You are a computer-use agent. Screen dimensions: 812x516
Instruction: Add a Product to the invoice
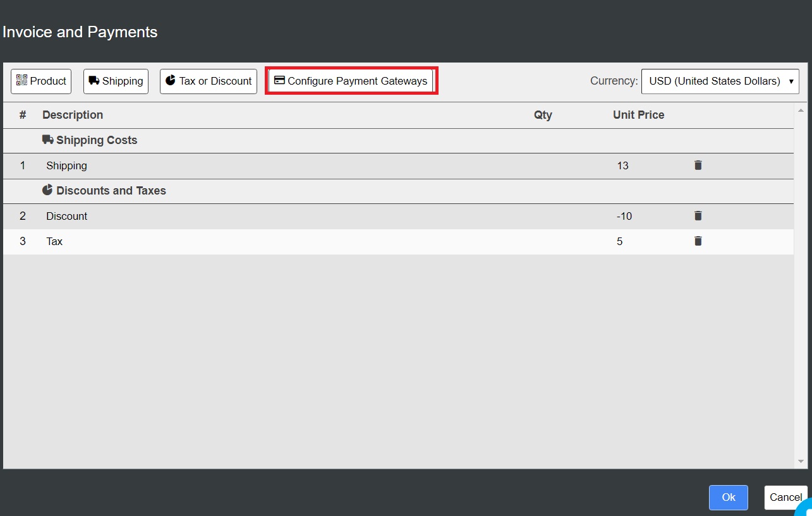pyautogui.click(x=41, y=81)
